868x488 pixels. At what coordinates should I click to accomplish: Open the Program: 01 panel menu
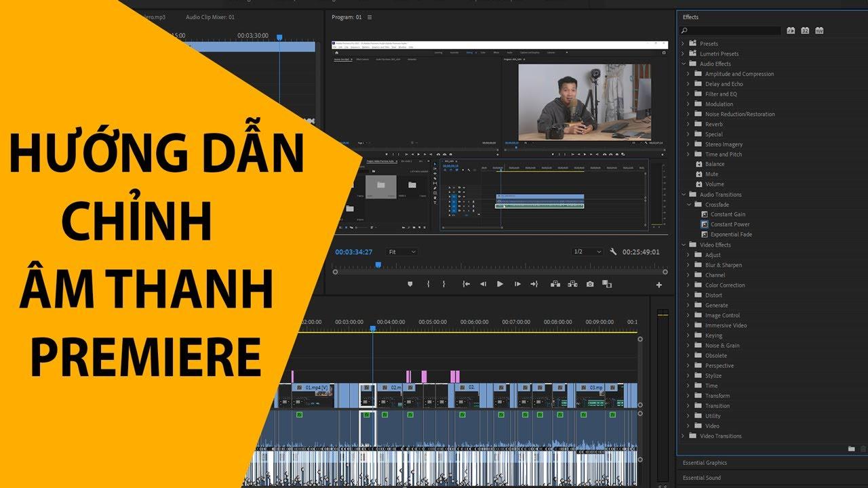coord(370,17)
